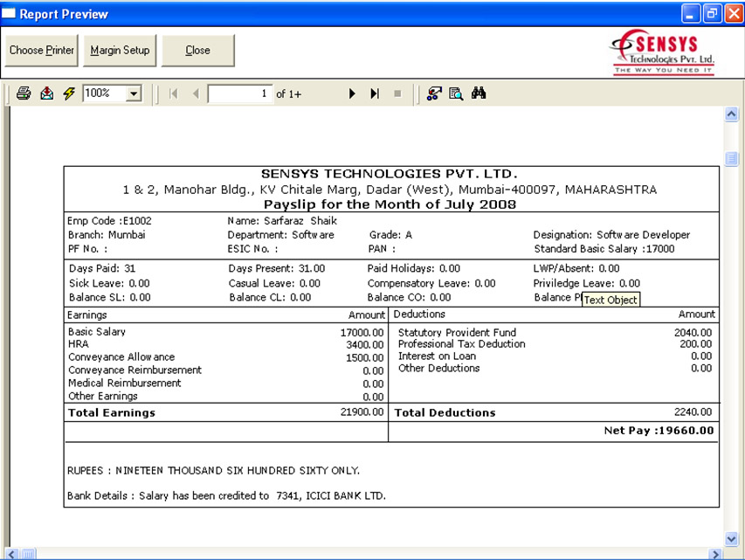Click the 'Medical Reimbursement' row label

tap(125, 384)
